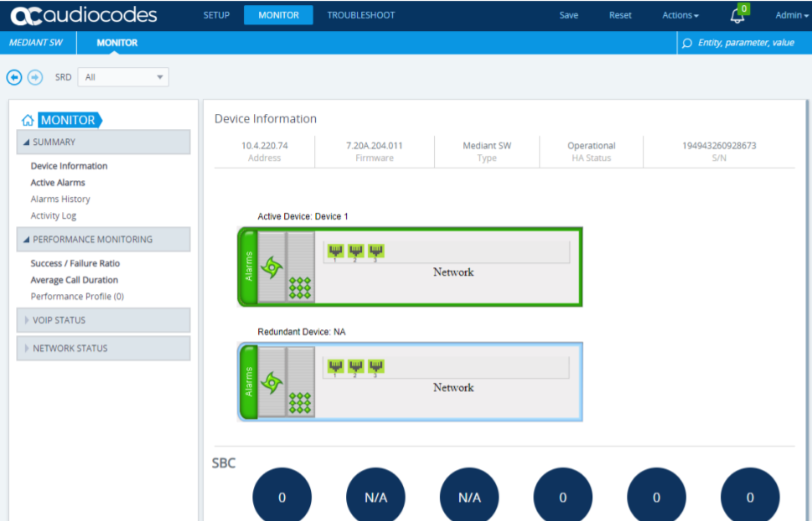Open the Admin user menu
The width and height of the screenshot is (812, 521).
click(792, 16)
